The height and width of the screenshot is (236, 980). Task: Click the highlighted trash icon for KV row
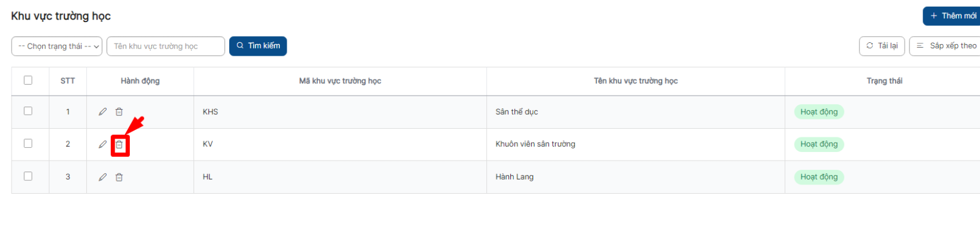tap(119, 145)
